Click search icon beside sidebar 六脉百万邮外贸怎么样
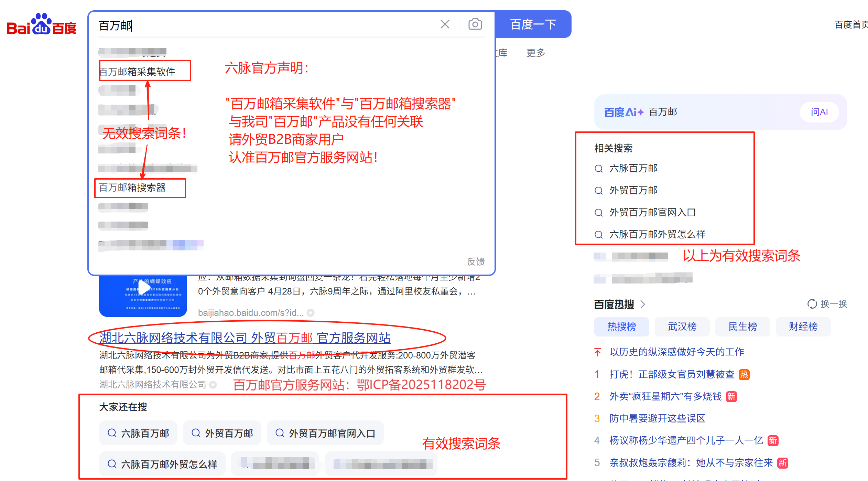 pyautogui.click(x=599, y=235)
